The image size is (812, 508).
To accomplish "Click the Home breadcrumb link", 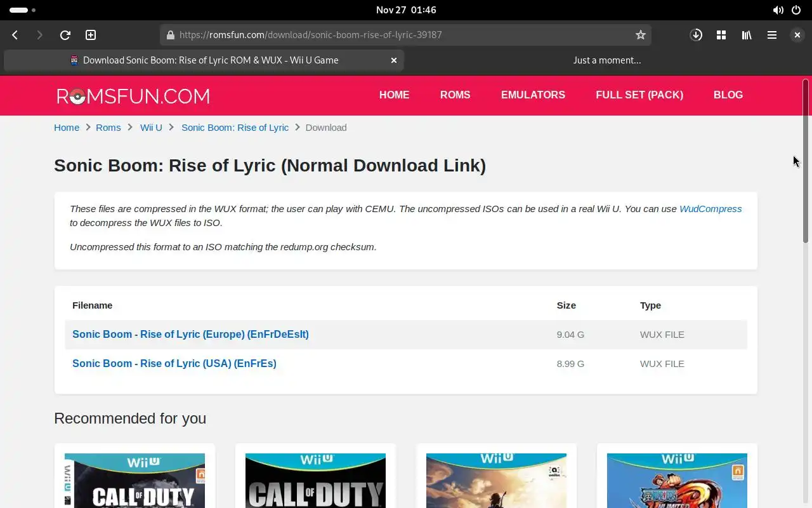I will click(67, 128).
